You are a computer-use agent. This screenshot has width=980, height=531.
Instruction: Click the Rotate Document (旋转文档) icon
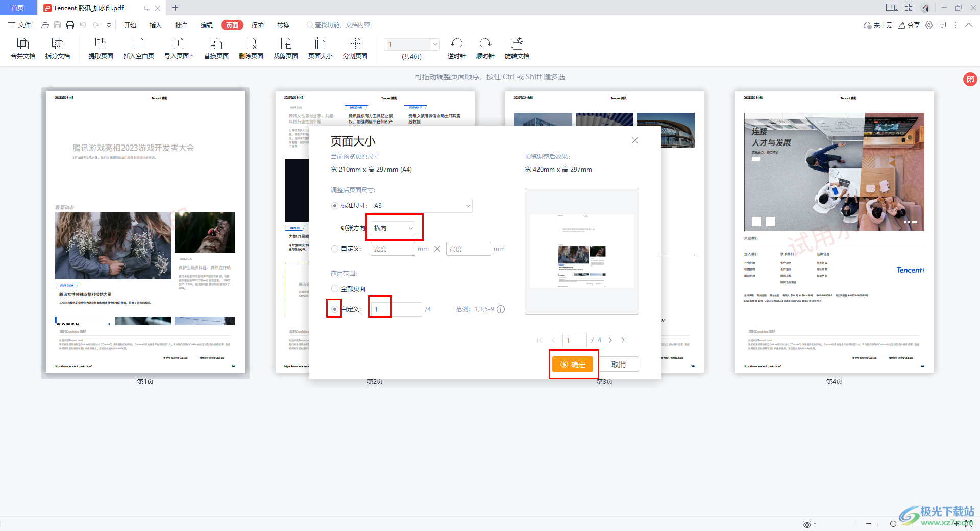517,49
